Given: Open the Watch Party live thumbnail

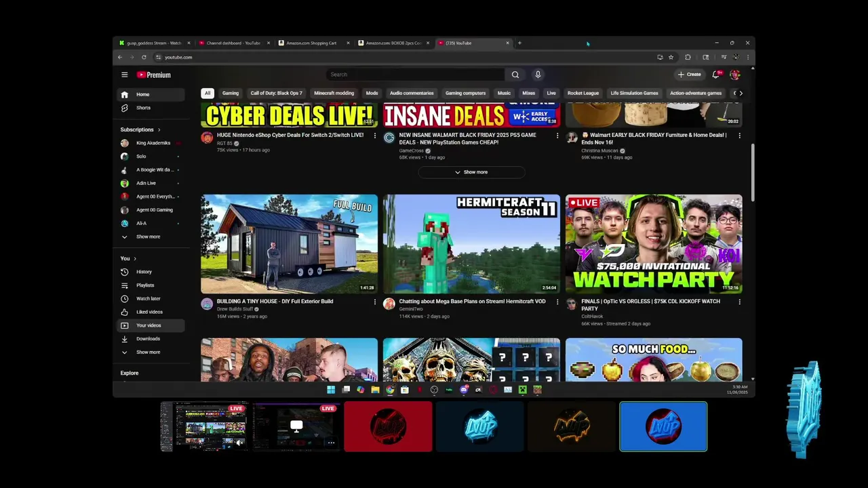Looking at the screenshot, I should click(x=654, y=244).
